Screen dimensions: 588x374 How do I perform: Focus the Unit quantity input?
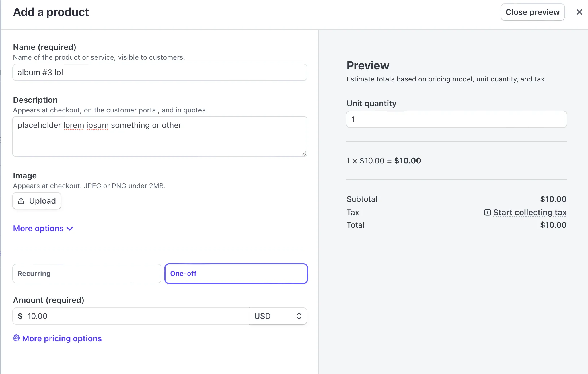tap(456, 119)
